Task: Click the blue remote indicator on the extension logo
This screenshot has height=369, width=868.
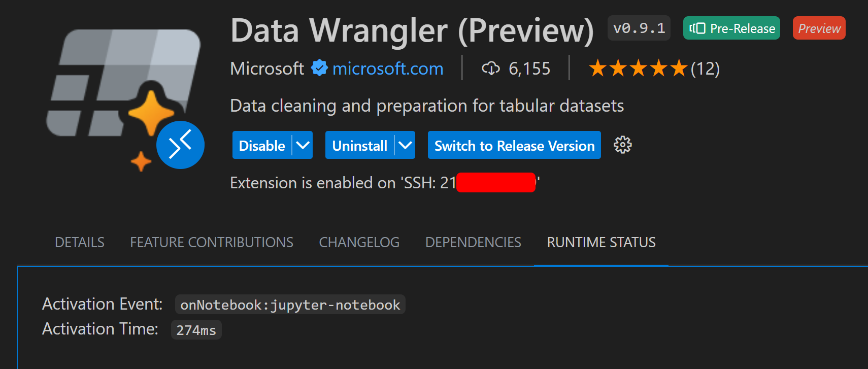Action: 180,145
